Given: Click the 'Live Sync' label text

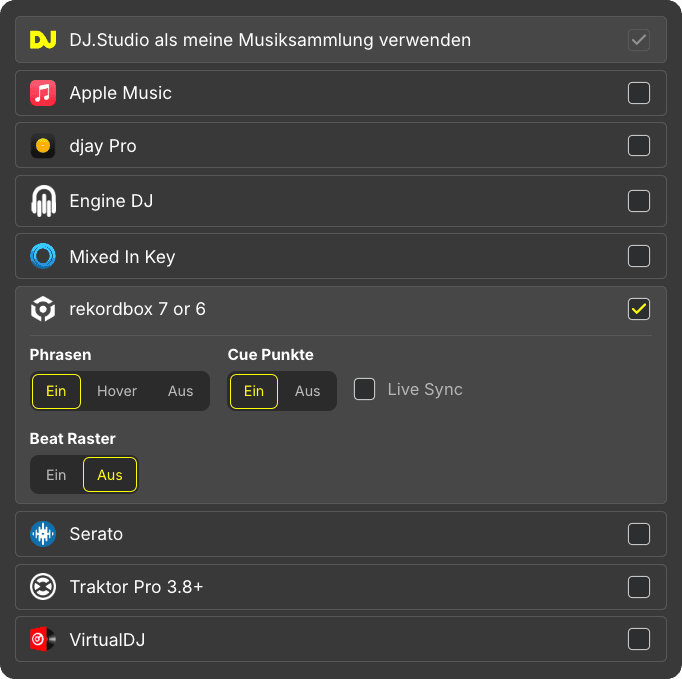Looking at the screenshot, I should pyautogui.click(x=425, y=389).
